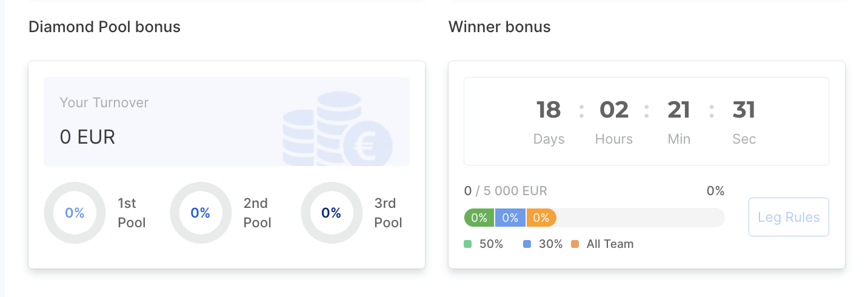The image size is (868, 297).
Task: Click the blue 30% legend square
Action: point(527,244)
